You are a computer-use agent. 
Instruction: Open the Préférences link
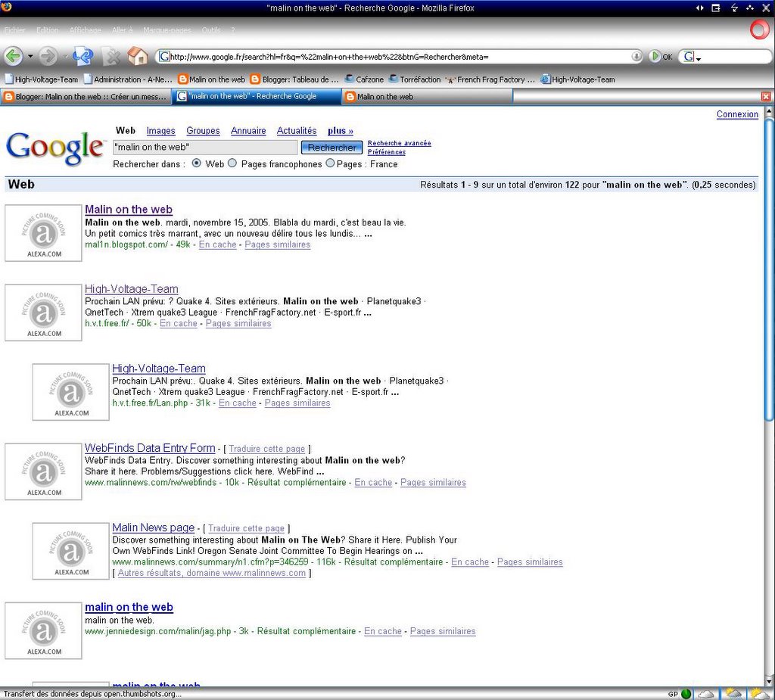pyautogui.click(x=387, y=152)
